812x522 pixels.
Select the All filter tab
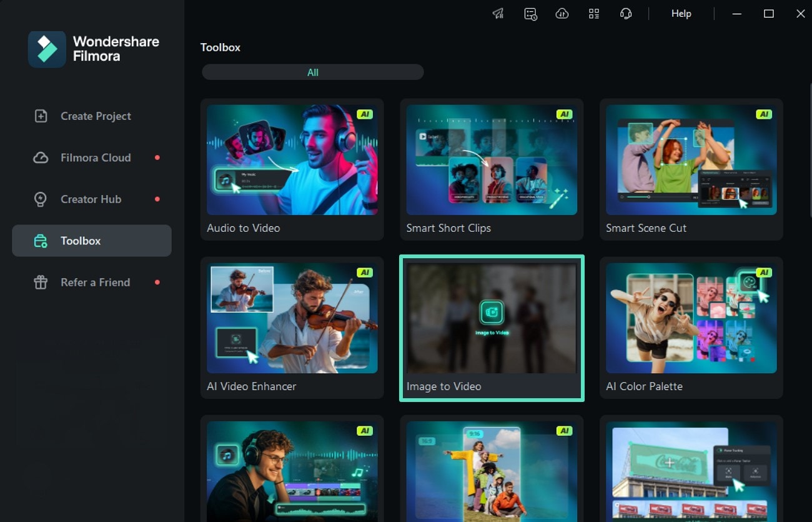coord(313,73)
